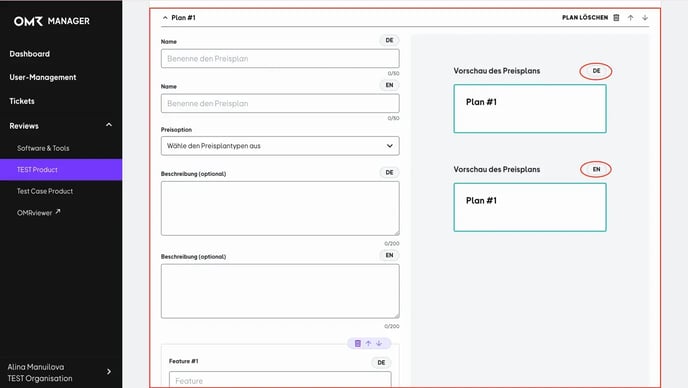Open the Preisoption dropdown
The image size is (688, 388).
coord(280,146)
